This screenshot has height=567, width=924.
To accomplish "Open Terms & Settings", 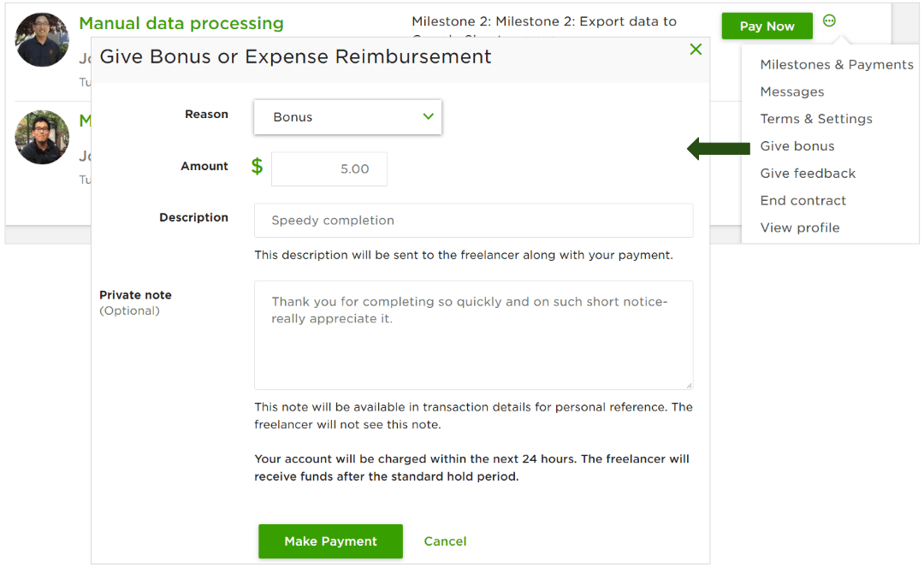I will (816, 118).
